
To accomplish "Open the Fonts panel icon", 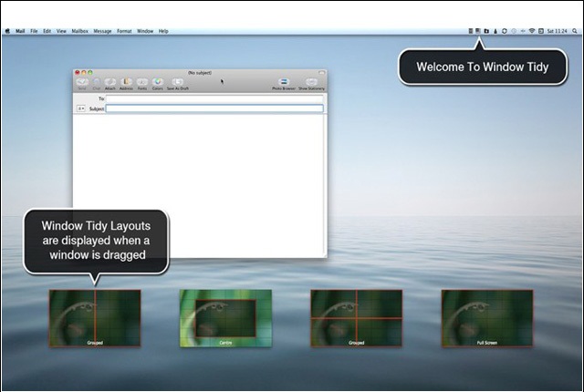I will pyautogui.click(x=142, y=82).
